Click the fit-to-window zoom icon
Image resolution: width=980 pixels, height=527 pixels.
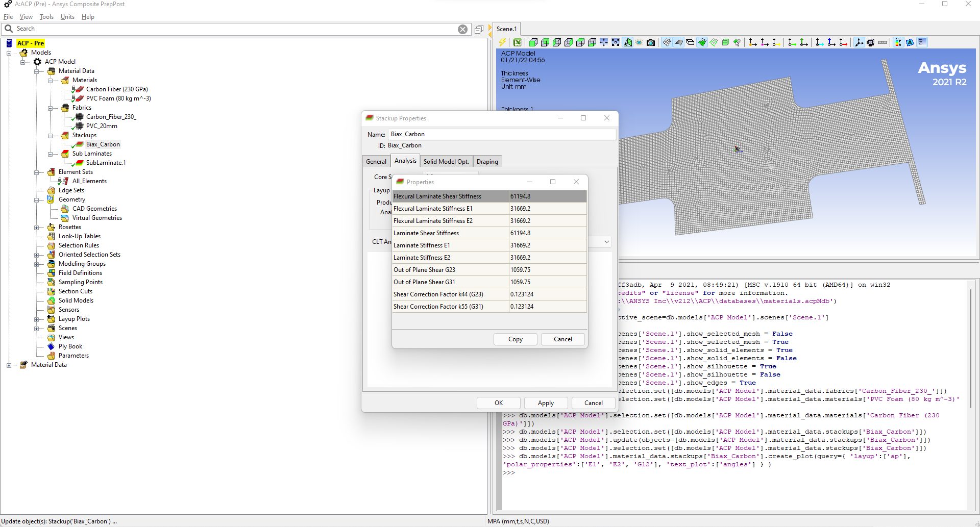click(x=616, y=42)
